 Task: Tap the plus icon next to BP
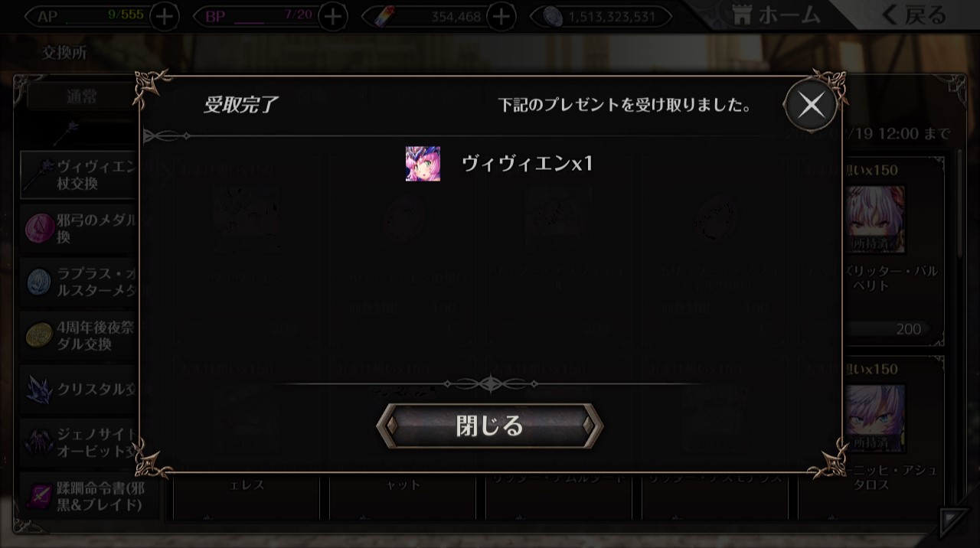pos(332,16)
